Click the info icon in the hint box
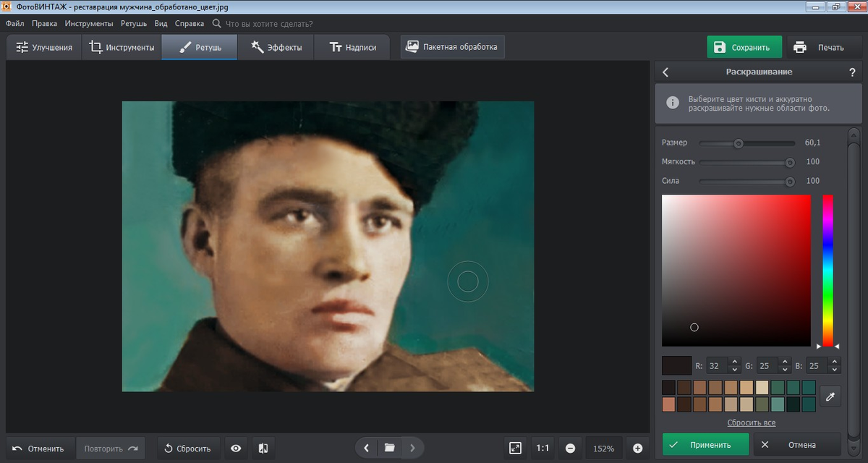The width and height of the screenshot is (868, 463). coord(673,103)
